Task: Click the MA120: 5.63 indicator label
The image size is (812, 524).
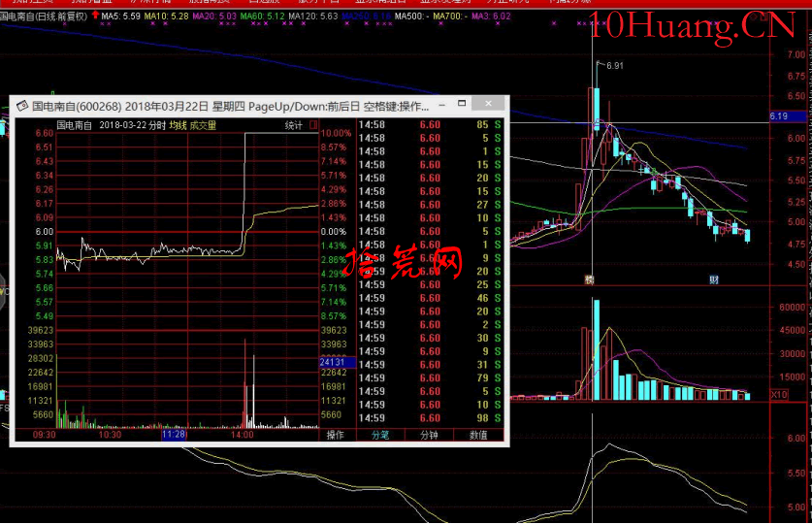Action: pyautogui.click(x=312, y=16)
